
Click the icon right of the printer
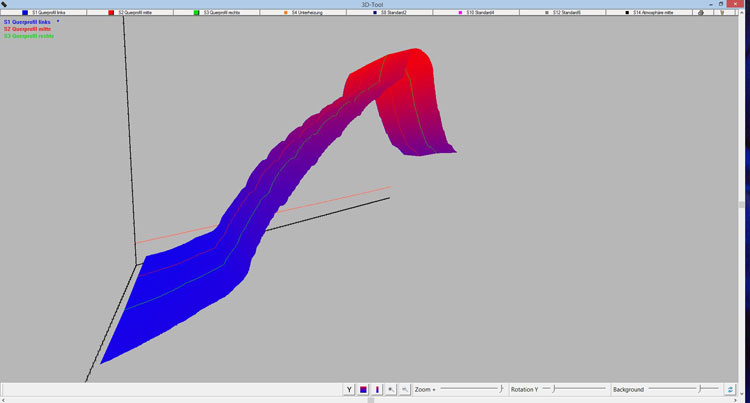(x=718, y=13)
